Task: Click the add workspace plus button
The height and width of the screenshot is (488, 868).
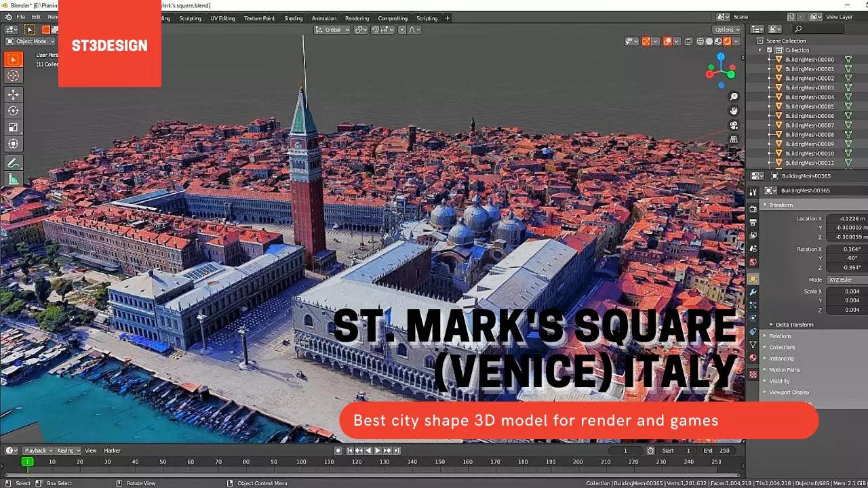Action: [x=447, y=18]
